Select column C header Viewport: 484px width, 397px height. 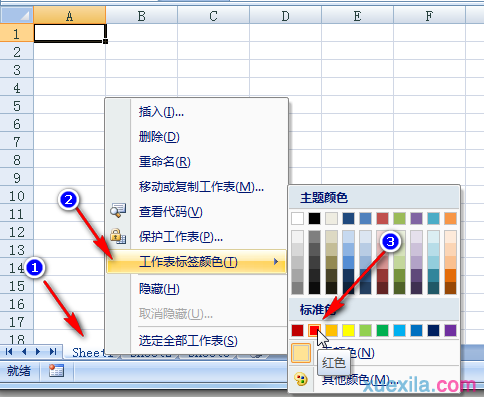pos(214,15)
